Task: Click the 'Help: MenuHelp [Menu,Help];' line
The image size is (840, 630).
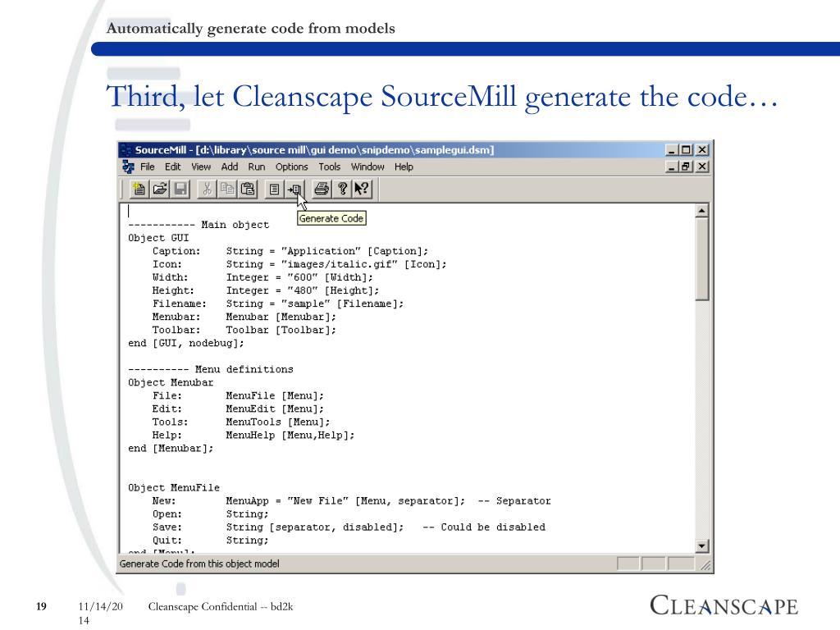Action: click(253, 435)
